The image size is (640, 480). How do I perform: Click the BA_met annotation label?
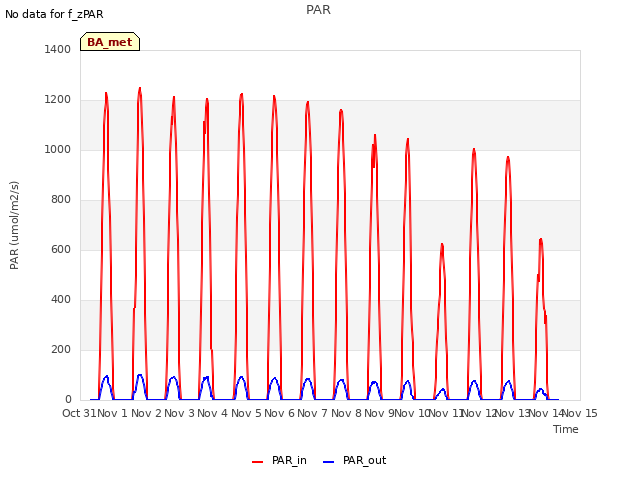pyautogui.click(x=110, y=42)
